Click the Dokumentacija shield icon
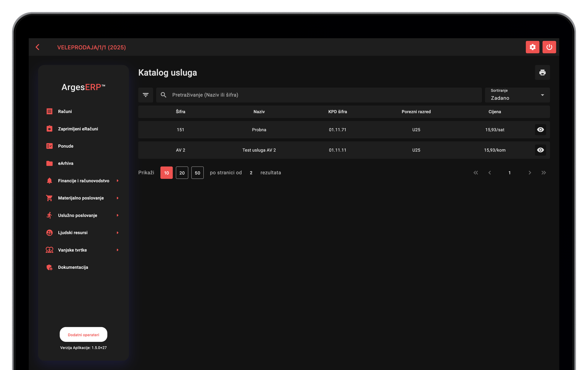The width and height of the screenshot is (588, 370). click(x=50, y=267)
